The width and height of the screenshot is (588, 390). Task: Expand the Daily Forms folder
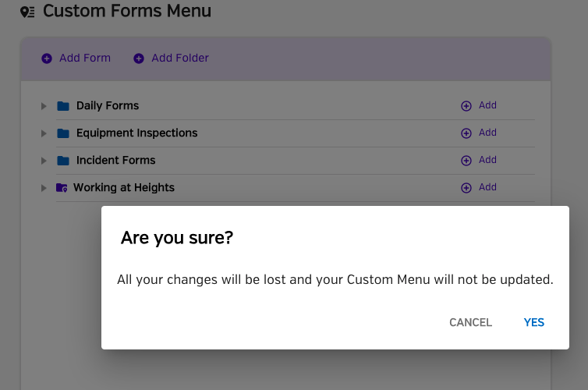click(44, 106)
